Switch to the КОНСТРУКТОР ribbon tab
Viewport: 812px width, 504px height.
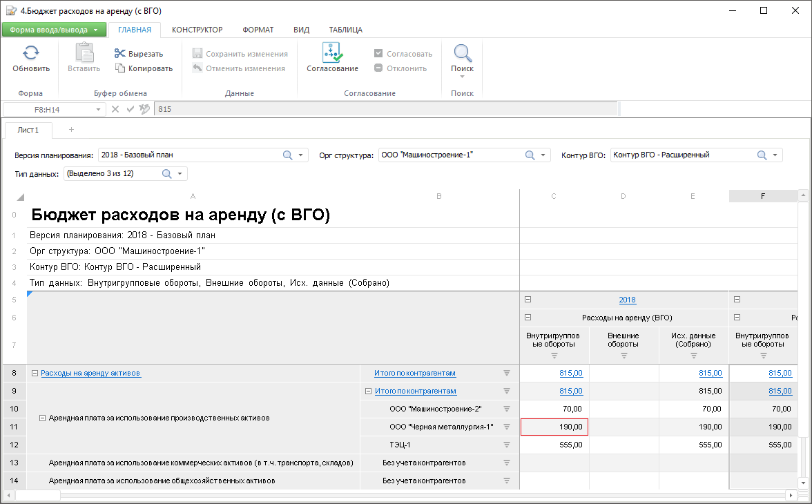tap(197, 30)
